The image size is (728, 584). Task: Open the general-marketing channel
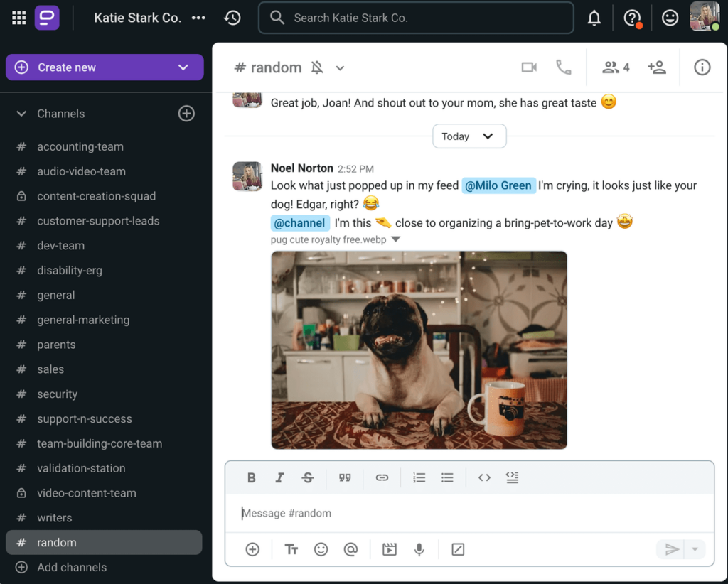83,320
